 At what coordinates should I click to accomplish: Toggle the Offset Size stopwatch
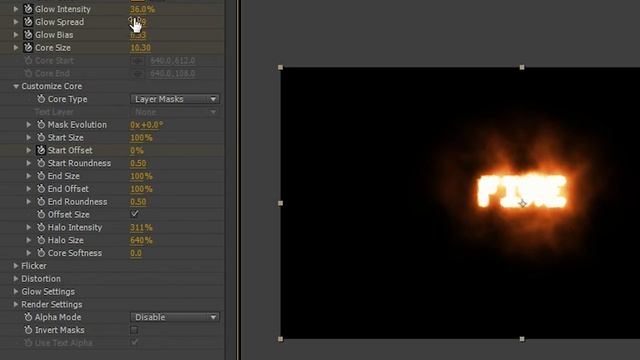pos(41,215)
